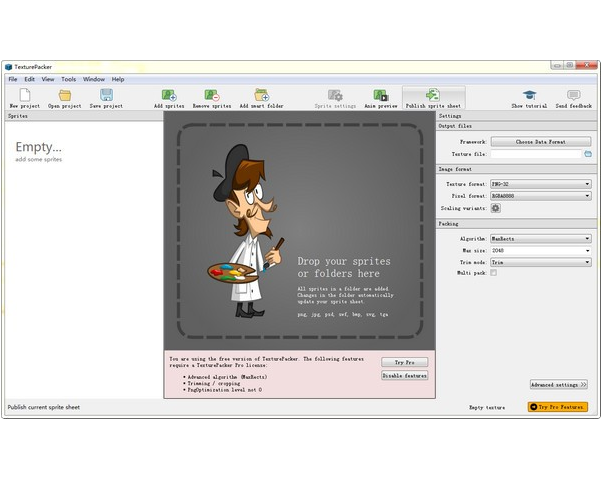Click the Sprites panel header
The width and height of the screenshot is (604, 480).
(x=84, y=116)
